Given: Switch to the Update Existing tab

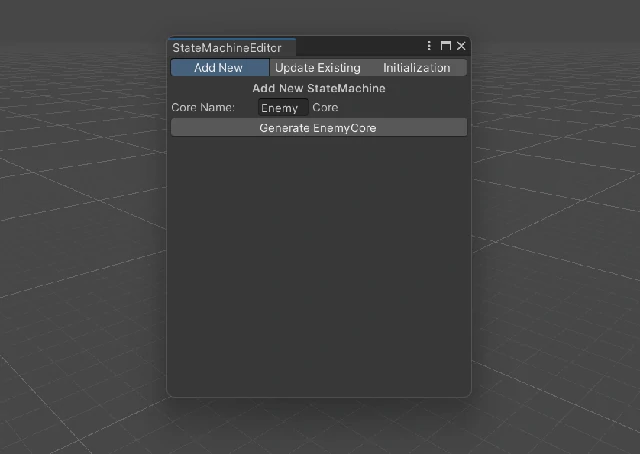Looking at the screenshot, I should click(318, 67).
